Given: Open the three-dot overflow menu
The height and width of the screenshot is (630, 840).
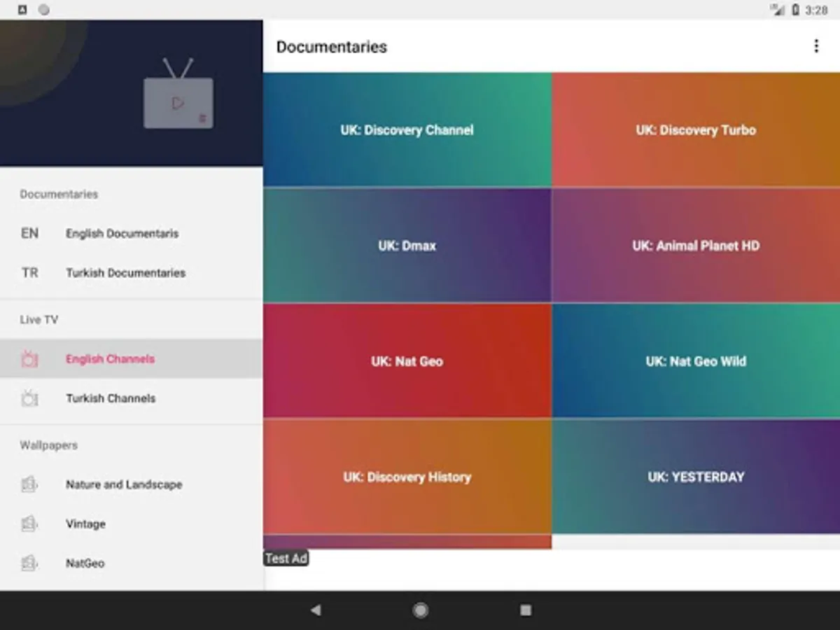Looking at the screenshot, I should [815, 46].
